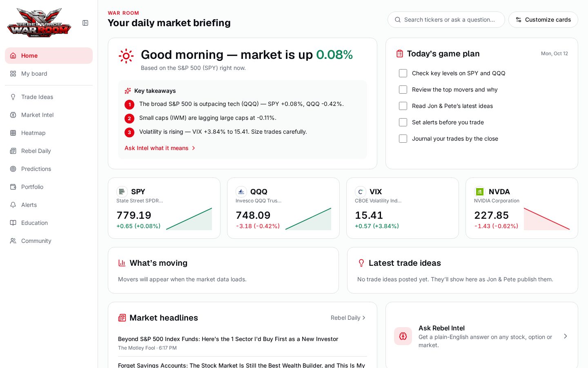
Task: Collapse the sidebar panel toggle icon
Action: [x=85, y=23]
